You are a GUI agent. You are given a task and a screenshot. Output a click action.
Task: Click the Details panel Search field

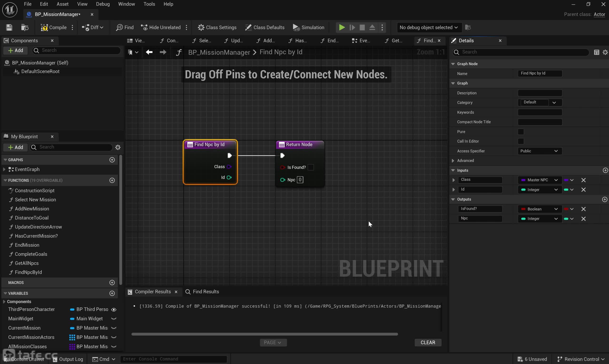521,52
